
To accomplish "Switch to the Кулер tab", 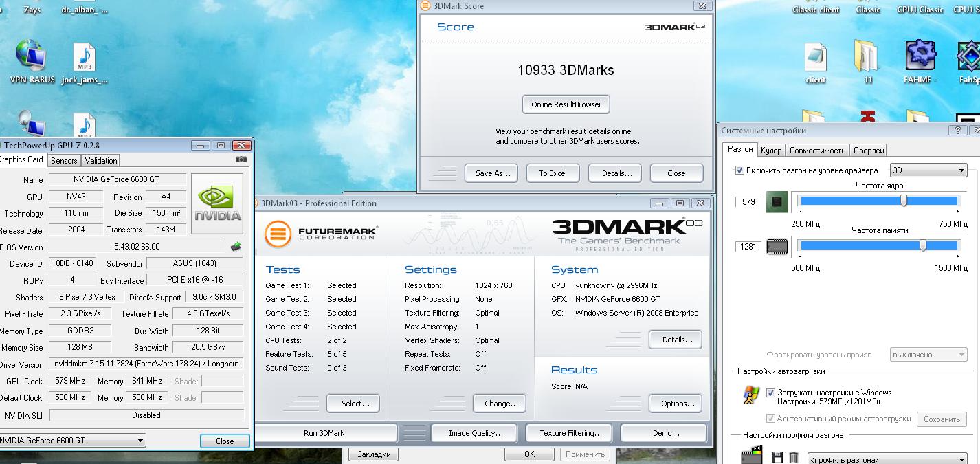I will coord(771,150).
